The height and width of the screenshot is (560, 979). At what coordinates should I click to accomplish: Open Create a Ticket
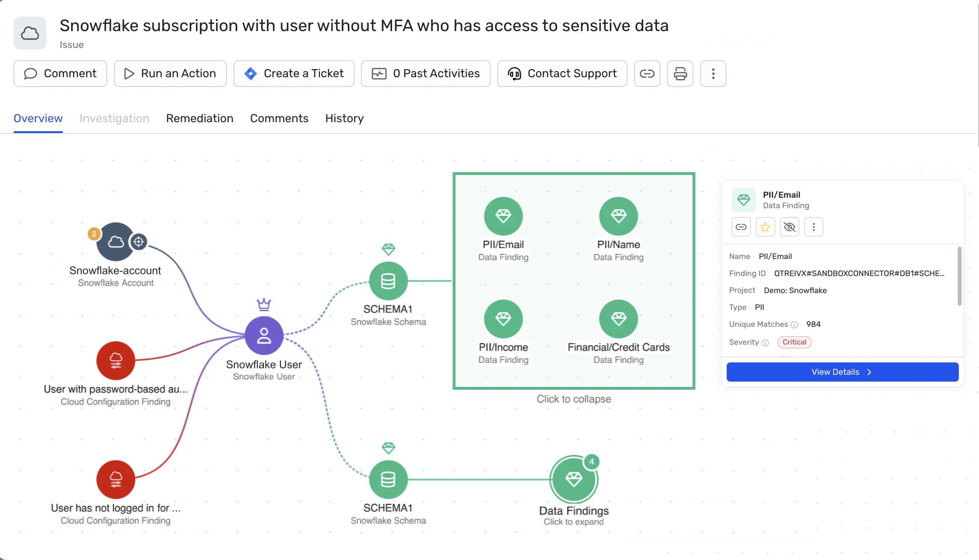294,73
